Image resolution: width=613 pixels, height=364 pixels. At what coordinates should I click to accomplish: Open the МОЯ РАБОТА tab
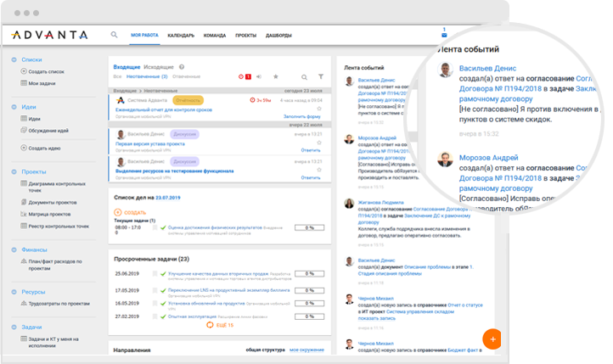tap(144, 35)
